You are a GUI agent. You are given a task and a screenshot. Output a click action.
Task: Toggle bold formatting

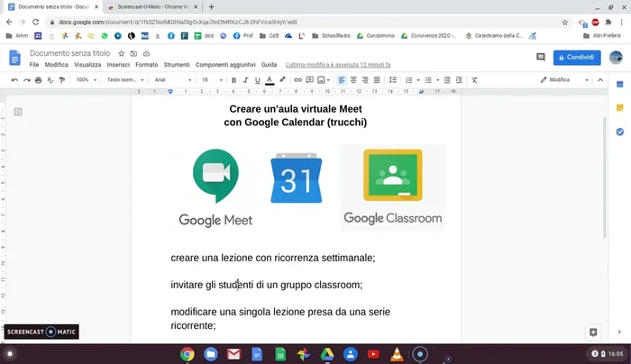[233, 80]
